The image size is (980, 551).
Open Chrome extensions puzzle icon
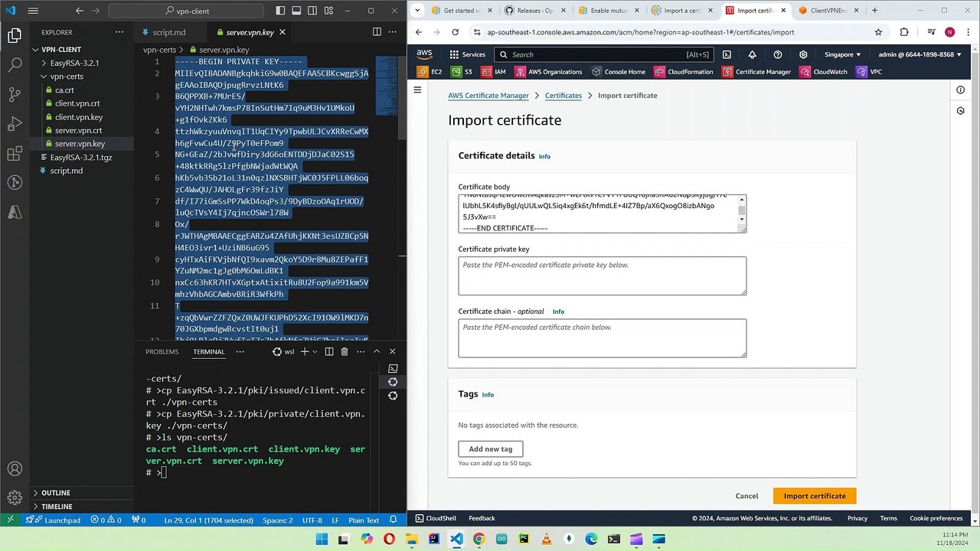point(904,32)
